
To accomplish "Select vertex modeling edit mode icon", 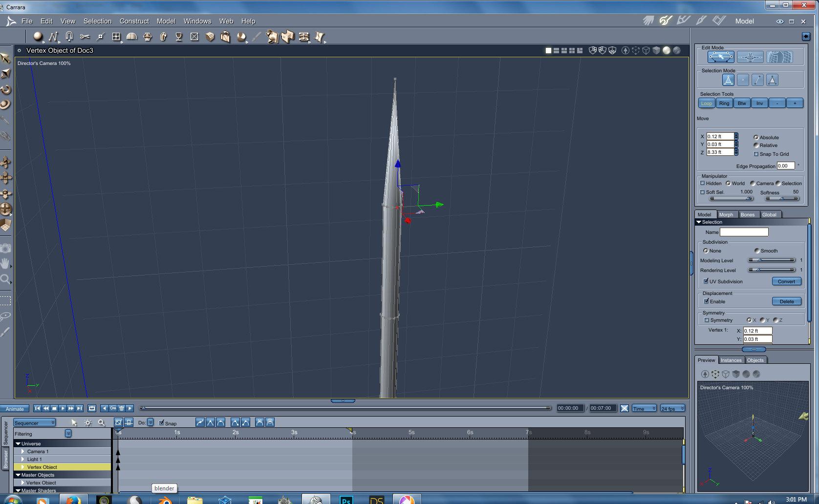I will 721,57.
